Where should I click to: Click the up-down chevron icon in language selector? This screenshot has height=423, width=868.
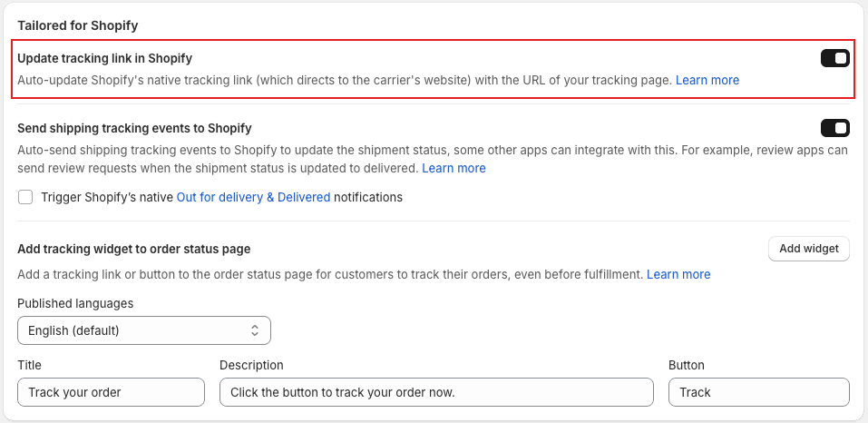point(255,330)
